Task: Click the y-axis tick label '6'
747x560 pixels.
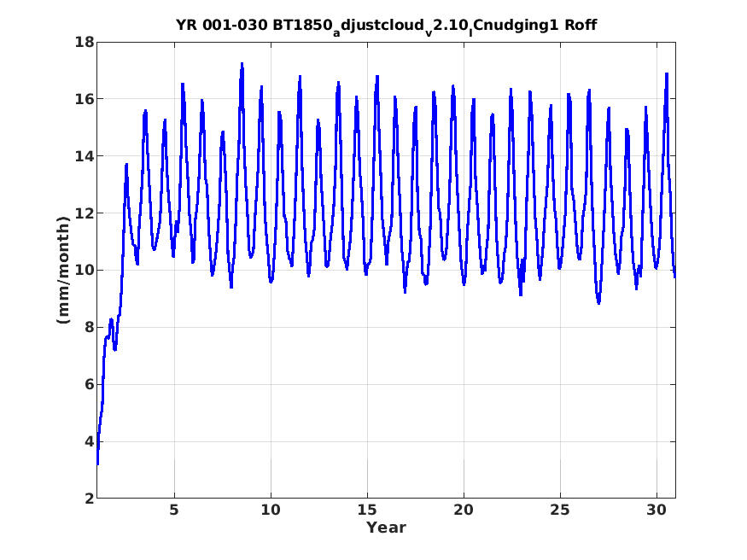Action: point(90,384)
